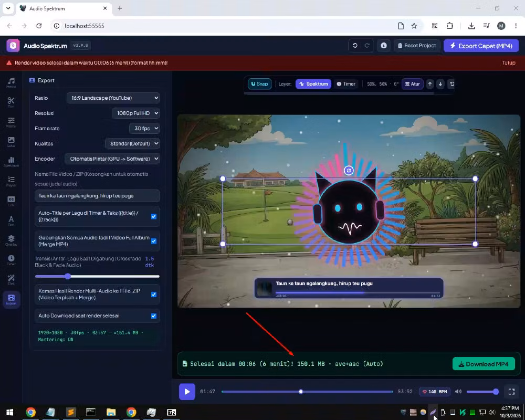The height and width of the screenshot is (420, 525).
Task: Open the CC Lirik panel
Action: [11, 201]
